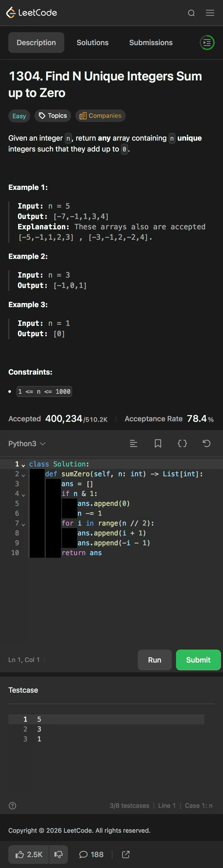Switch to the Solutions tab
This screenshot has height=868, width=223.
tap(92, 43)
